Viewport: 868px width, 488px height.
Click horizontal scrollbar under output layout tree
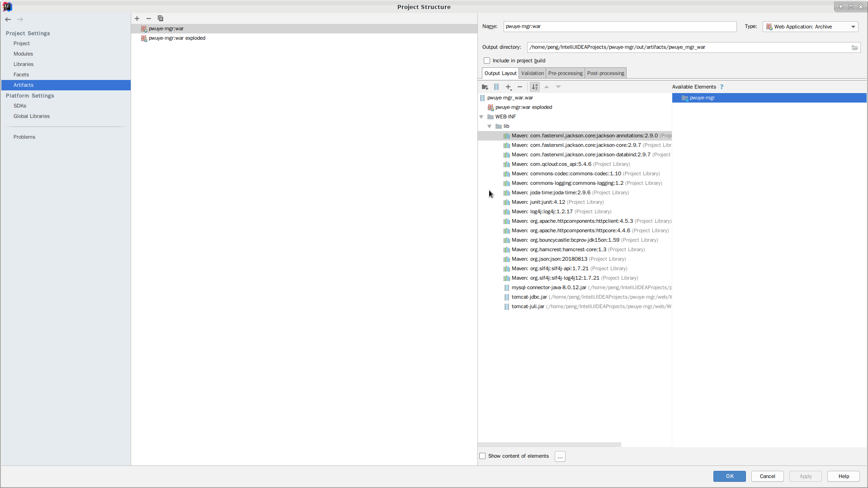[549, 445]
